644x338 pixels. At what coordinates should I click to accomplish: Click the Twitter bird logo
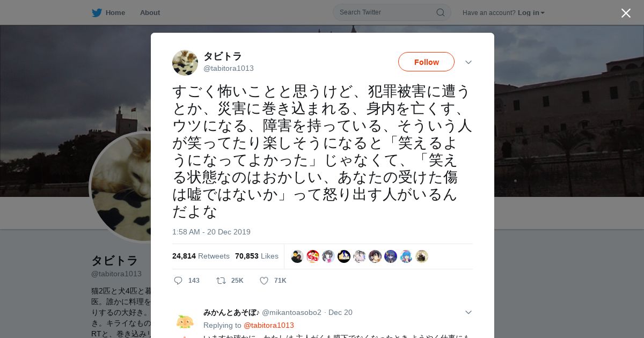pyautogui.click(x=97, y=12)
